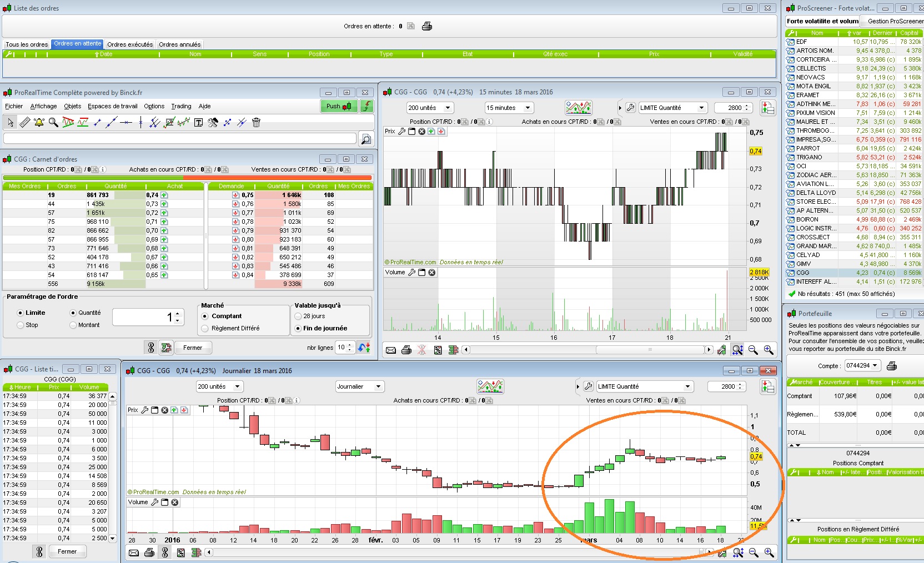Open indicators icon on the Journalier chart
The height and width of the screenshot is (563, 924).
click(490, 386)
